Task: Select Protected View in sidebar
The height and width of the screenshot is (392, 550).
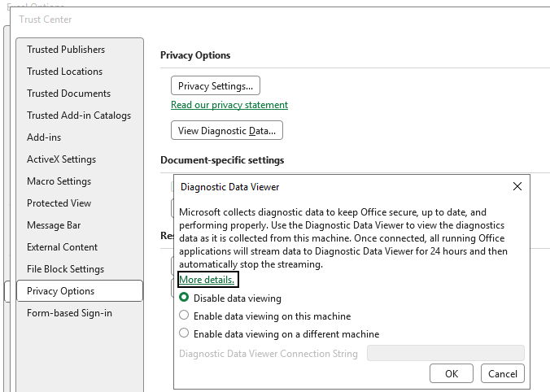Action: [59, 203]
